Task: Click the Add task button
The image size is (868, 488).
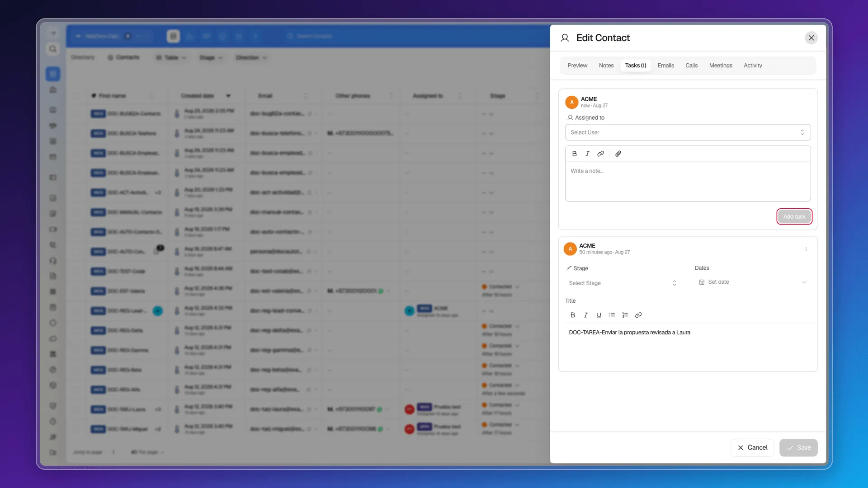Action: coord(794,216)
